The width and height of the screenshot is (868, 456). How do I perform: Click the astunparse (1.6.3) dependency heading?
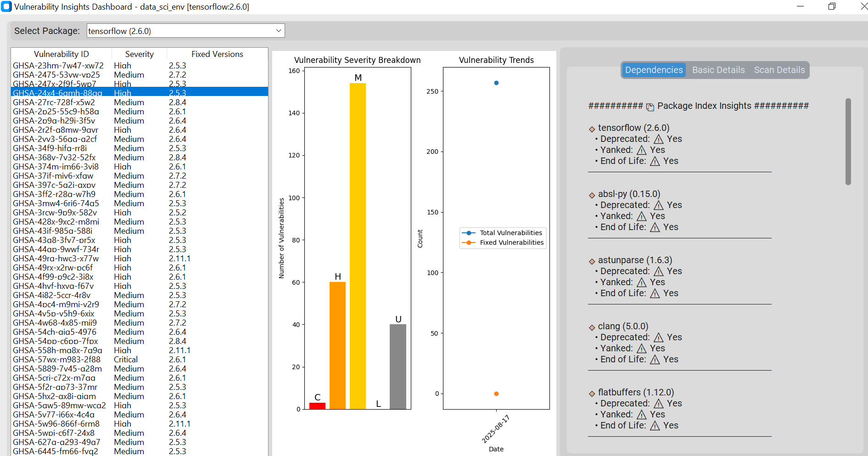(x=635, y=260)
